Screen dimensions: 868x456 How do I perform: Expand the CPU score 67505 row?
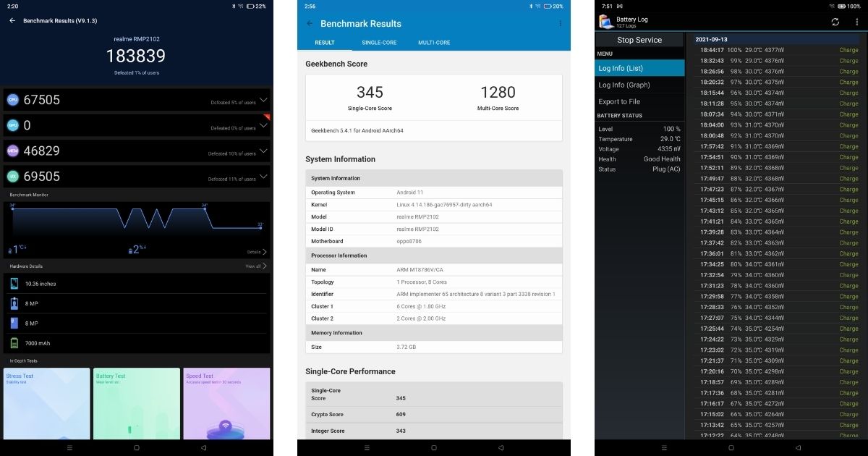pyautogui.click(x=263, y=100)
